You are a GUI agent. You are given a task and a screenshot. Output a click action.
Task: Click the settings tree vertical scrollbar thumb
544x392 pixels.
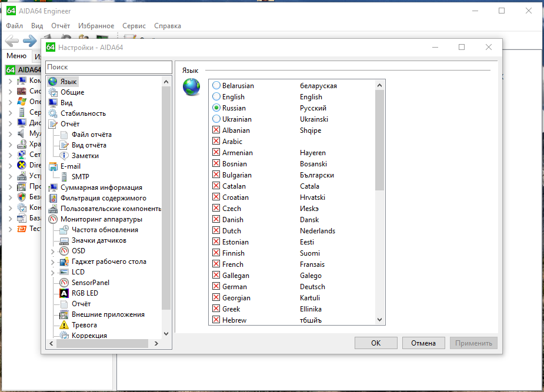[166, 197]
